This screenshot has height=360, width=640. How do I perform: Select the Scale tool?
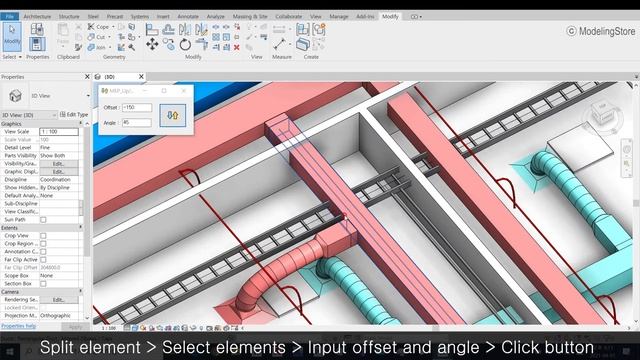226,37
